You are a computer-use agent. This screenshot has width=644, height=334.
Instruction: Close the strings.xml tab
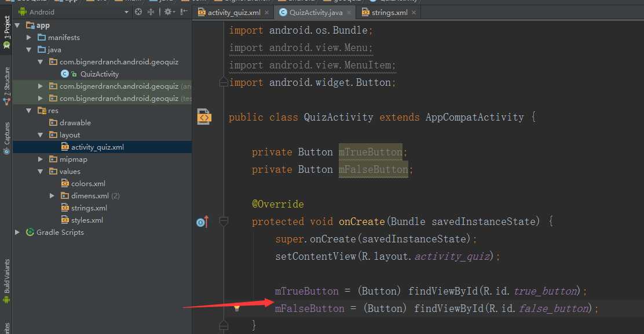(x=414, y=13)
